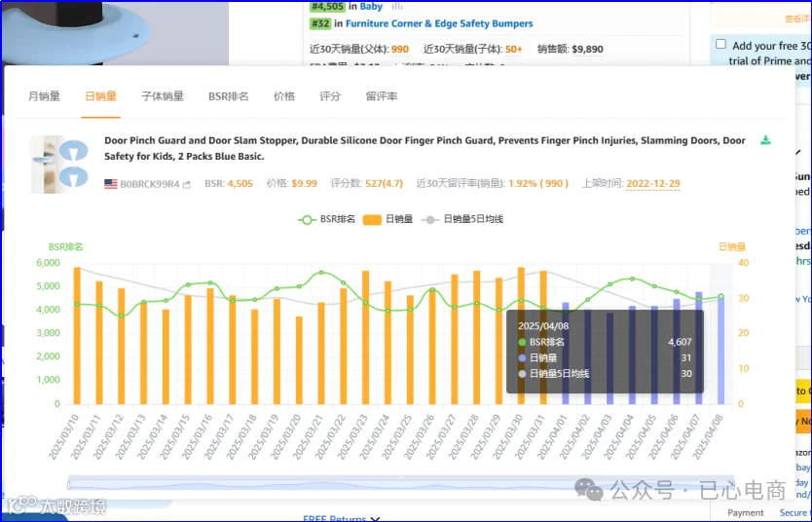The image size is (812, 522).
Task: Check the Prime free trial checkbox
Action: (720, 44)
